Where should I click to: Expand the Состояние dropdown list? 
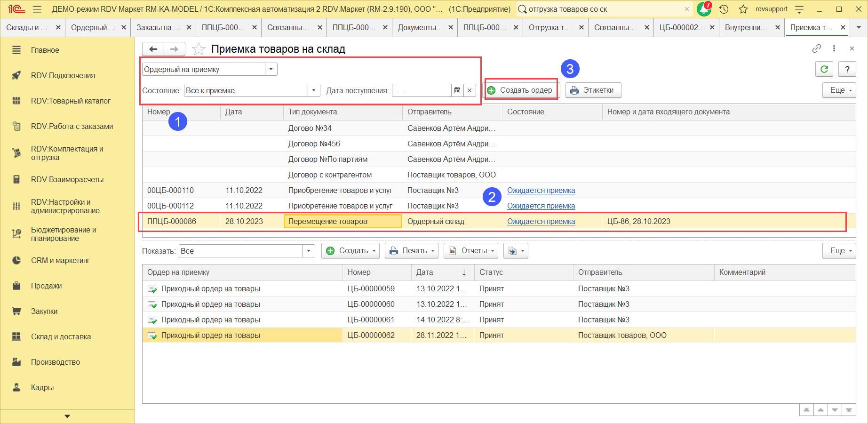click(x=314, y=90)
